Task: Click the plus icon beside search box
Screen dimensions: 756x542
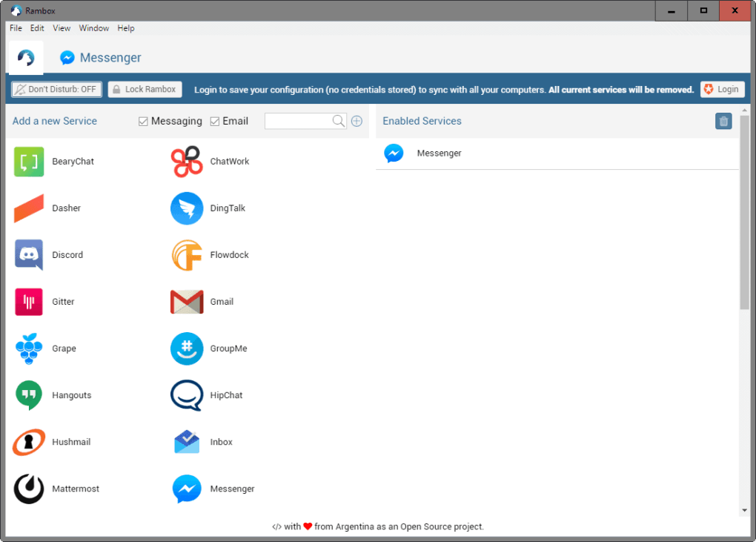Action: 357,122
